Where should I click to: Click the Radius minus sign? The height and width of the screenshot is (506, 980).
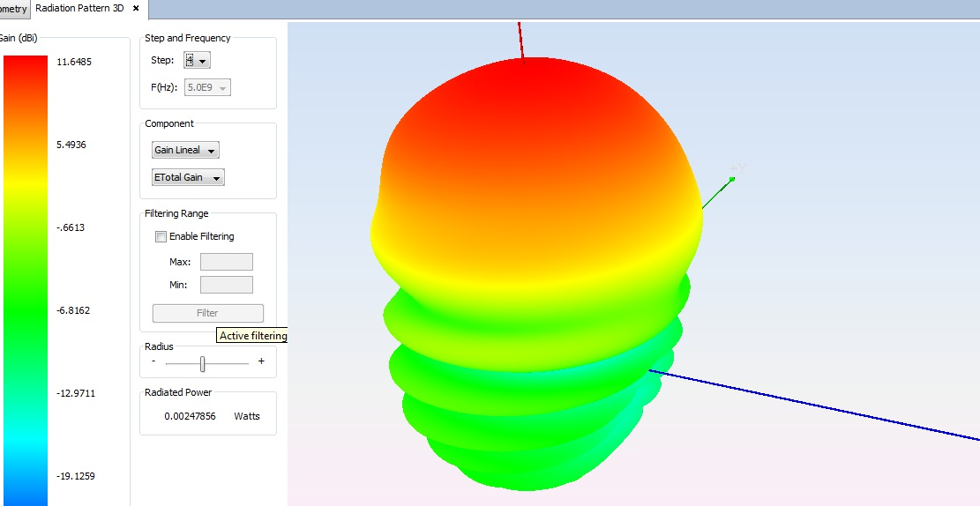153,361
